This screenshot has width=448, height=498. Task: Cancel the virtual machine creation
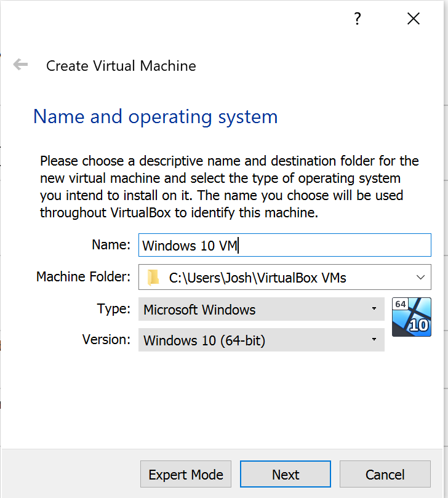385,474
